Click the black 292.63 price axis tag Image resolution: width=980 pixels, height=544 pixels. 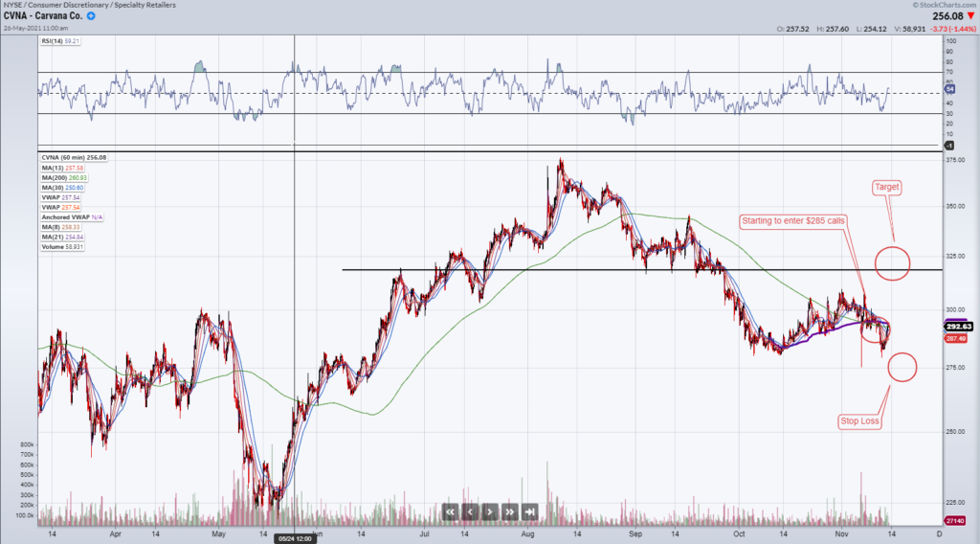[x=958, y=327]
